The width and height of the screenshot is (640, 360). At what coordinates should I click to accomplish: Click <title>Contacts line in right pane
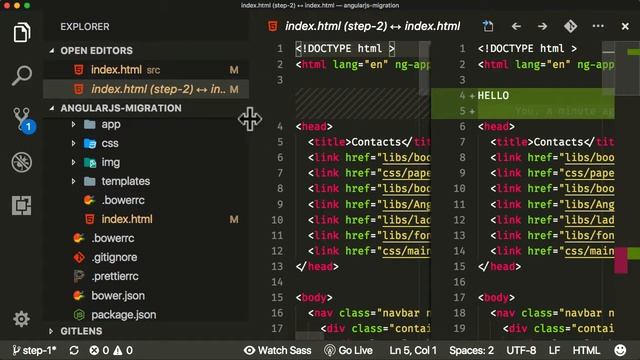pos(552,142)
